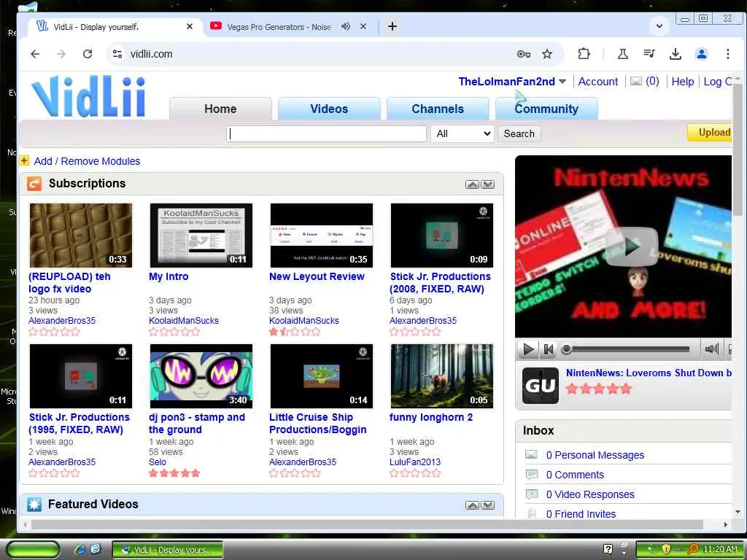Open the saved passwords key icon
The image size is (747, 560).
coord(524,54)
